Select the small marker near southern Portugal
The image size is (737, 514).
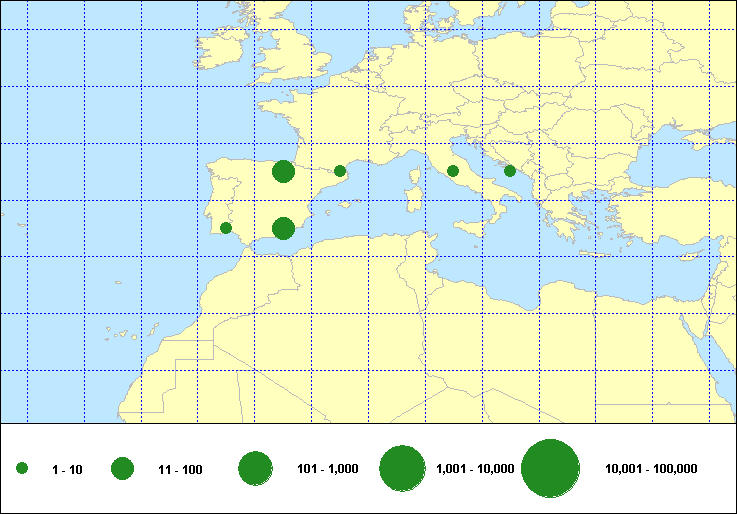pos(226,228)
